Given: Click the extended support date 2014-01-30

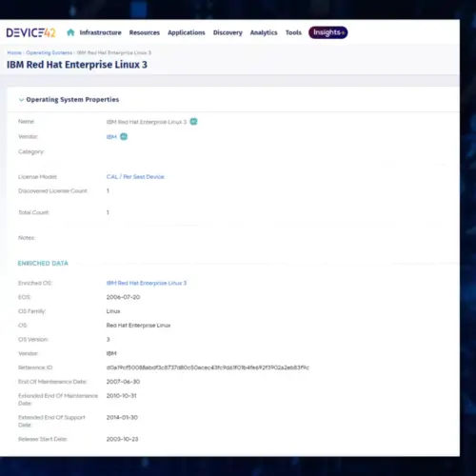Looking at the screenshot, I should point(122,417).
